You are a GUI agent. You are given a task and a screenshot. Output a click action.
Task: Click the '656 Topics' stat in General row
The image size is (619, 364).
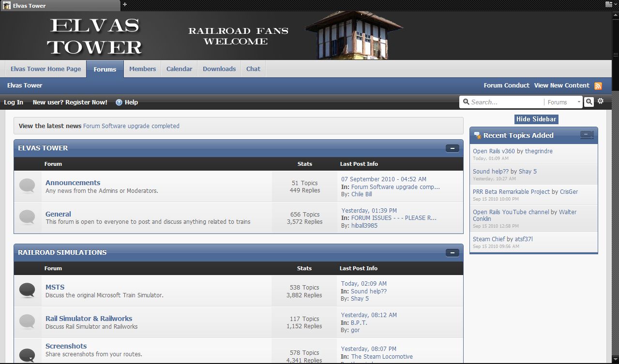[305, 215]
